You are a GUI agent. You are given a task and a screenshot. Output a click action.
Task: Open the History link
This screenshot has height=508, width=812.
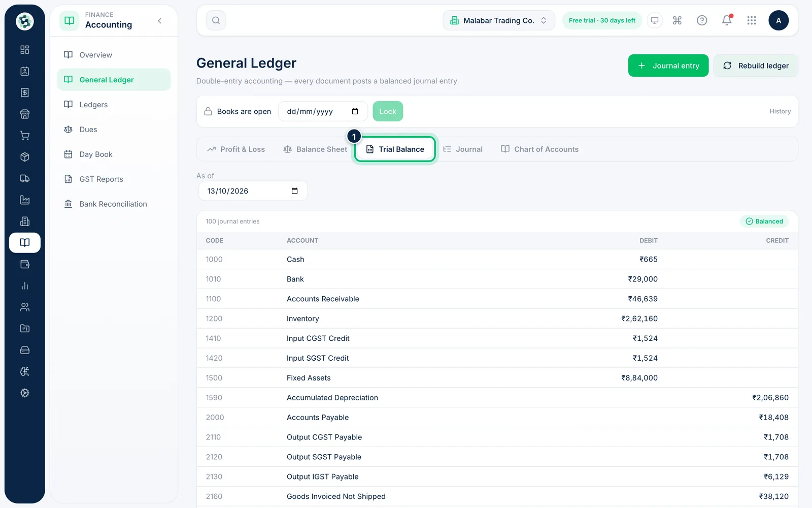click(x=780, y=111)
